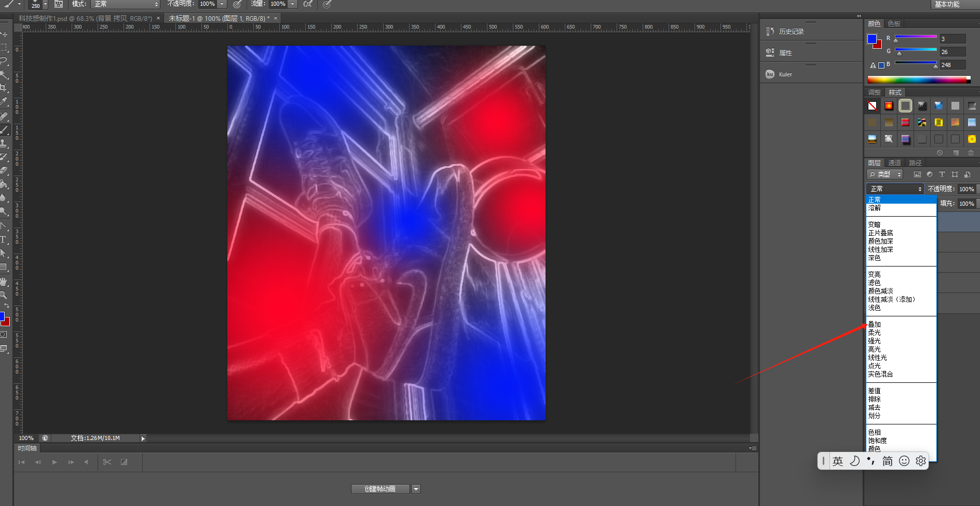Image resolution: width=980 pixels, height=506 pixels.
Task: Select the Lasso tool
Action: [x=4, y=61]
